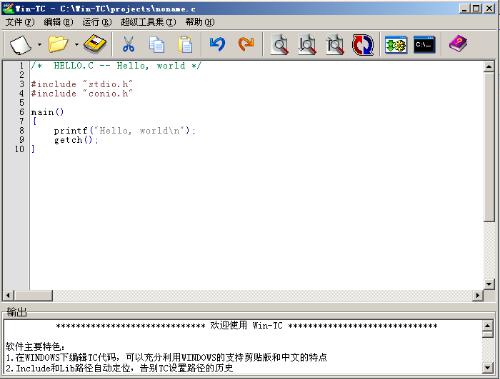Click the Paste clipboard icon

point(185,45)
